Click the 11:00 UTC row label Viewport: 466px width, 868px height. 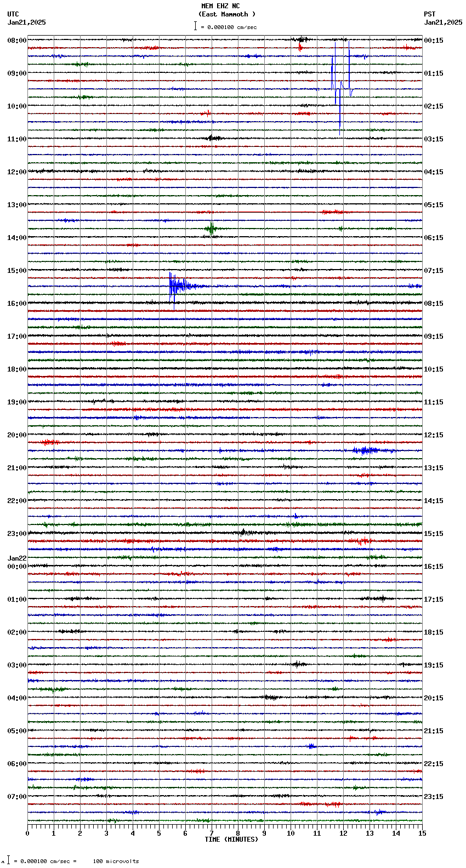17,139
